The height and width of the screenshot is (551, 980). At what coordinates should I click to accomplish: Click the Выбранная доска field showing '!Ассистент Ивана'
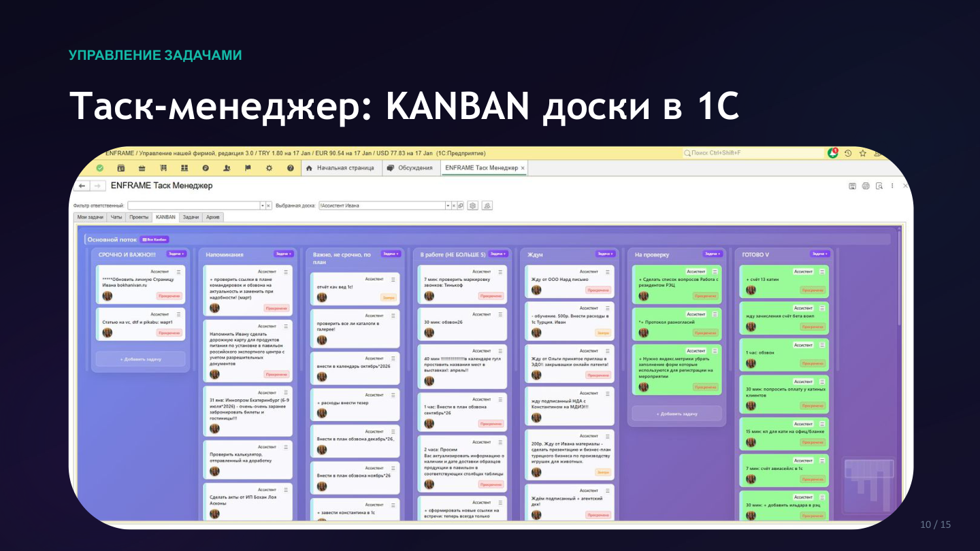coord(381,205)
